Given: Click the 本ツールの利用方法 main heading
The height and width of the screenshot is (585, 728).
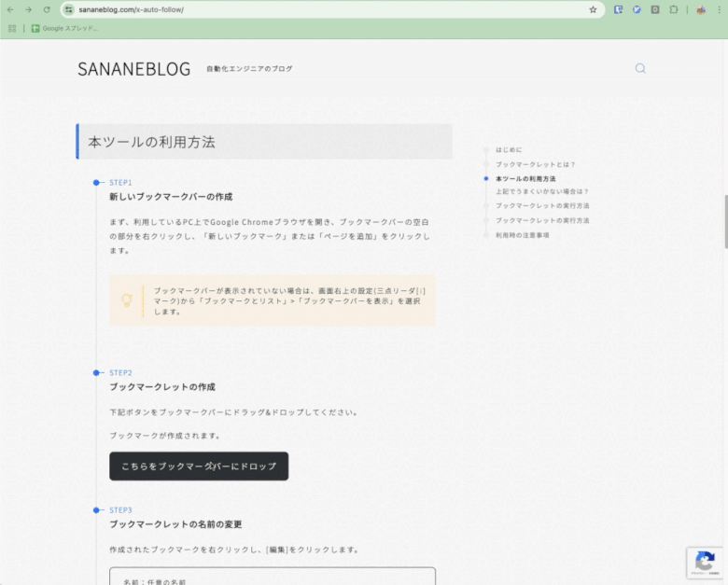Looking at the screenshot, I should point(152,142).
